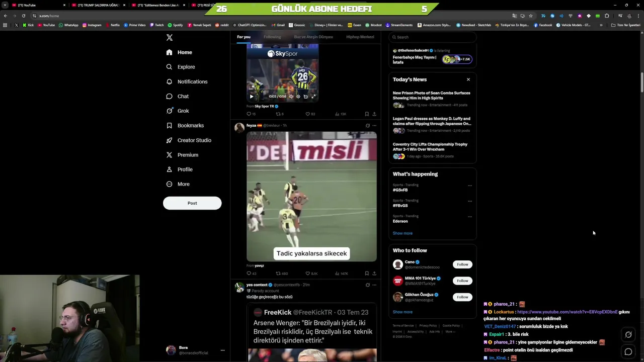Bookmark the Sky Spor TR post
This screenshot has height=362, width=644.
[x=367, y=114]
